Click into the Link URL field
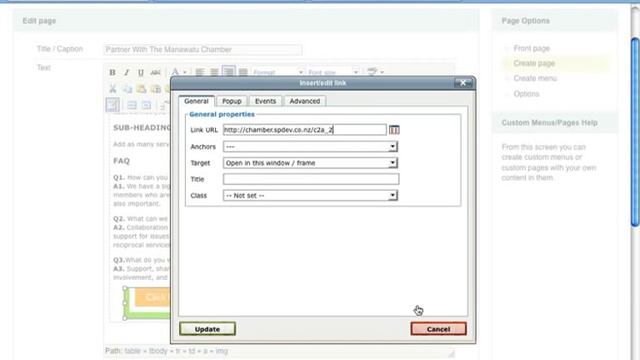This screenshot has height=360, width=640. [304, 130]
